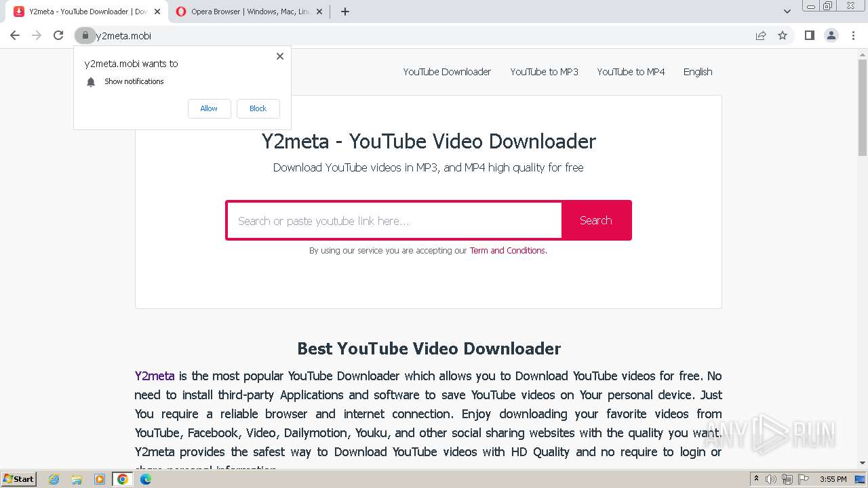Allow notifications from y2meta.mobi
Viewport: 868px width, 488px height.
(x=209, y=108)
